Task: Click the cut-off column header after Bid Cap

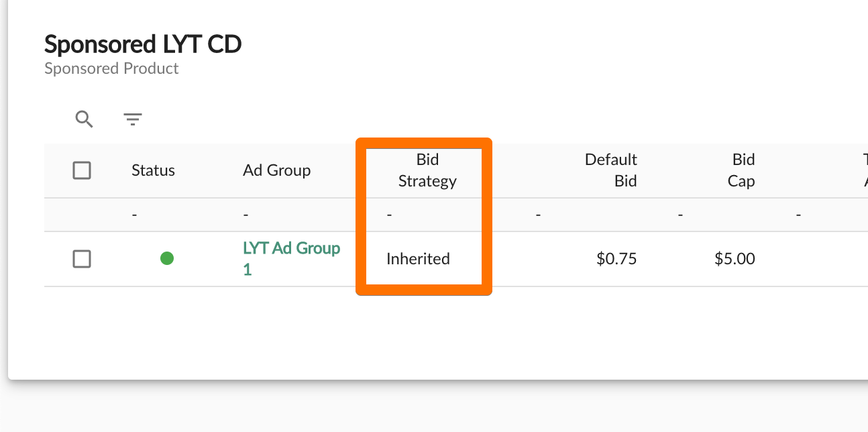Action: (x=865, y=170)
